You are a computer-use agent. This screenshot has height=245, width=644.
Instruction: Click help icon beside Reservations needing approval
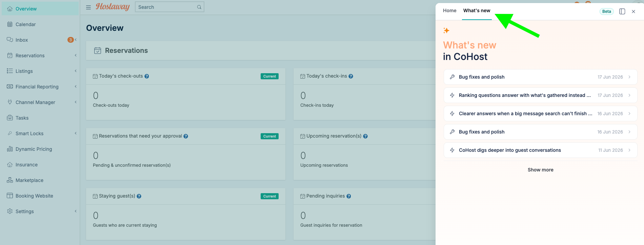pos(186,136)
